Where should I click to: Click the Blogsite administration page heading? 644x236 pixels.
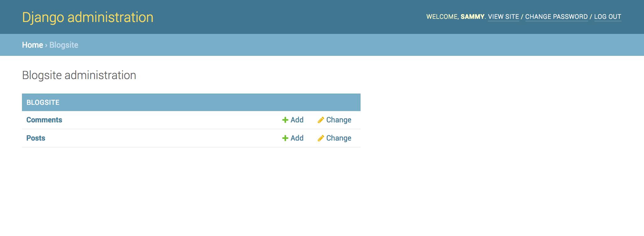[79, 75]
